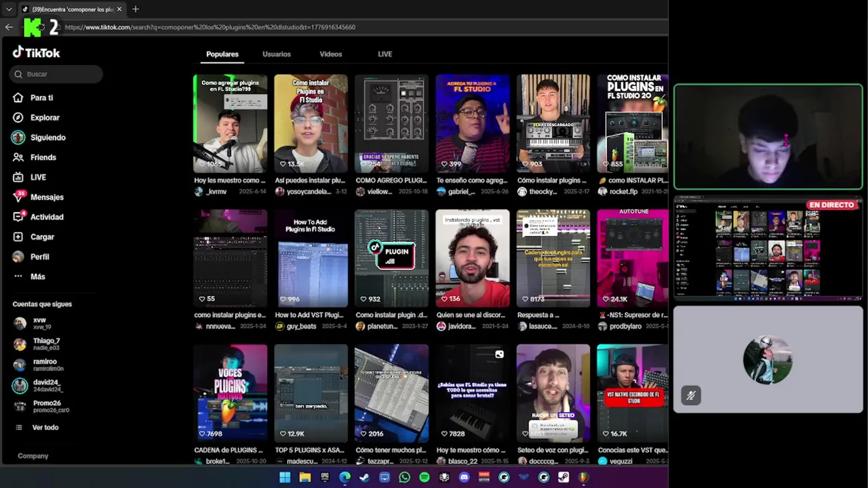Focus the Buscar search field
Screen dimensions: 868x488
[57, 74]
